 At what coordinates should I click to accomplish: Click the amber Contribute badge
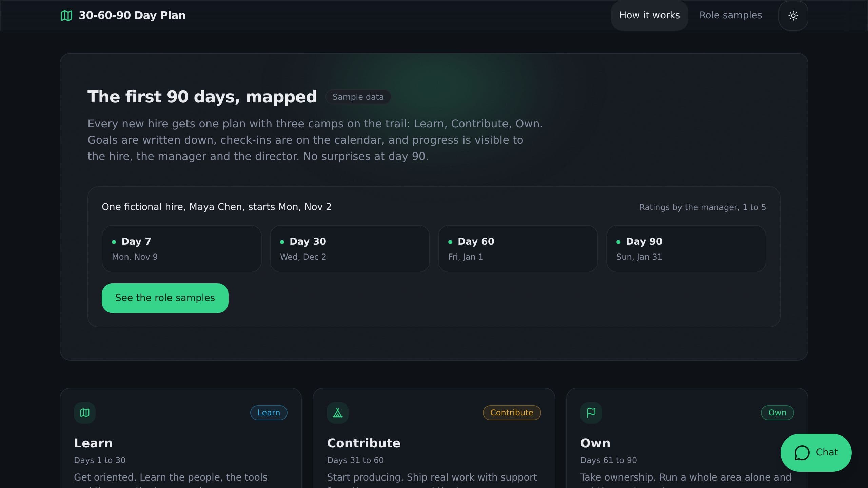pyautogui.click(x=512, y=412)
